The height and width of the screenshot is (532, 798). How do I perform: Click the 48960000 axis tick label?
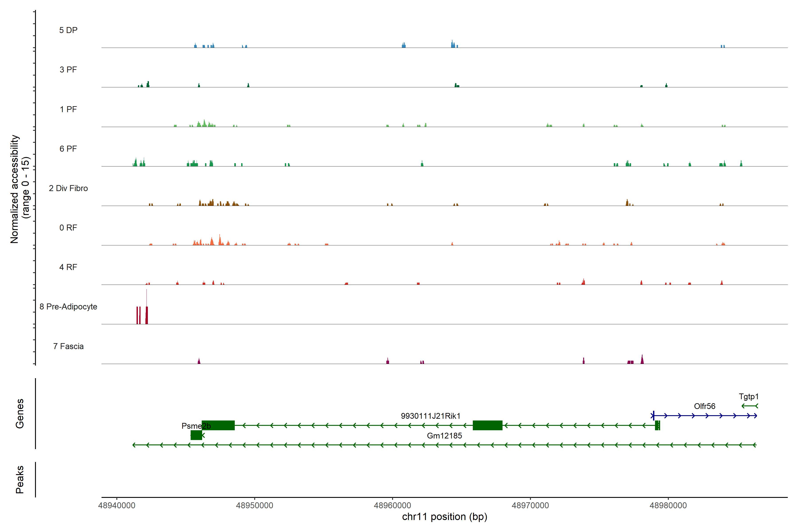(392, 505)
